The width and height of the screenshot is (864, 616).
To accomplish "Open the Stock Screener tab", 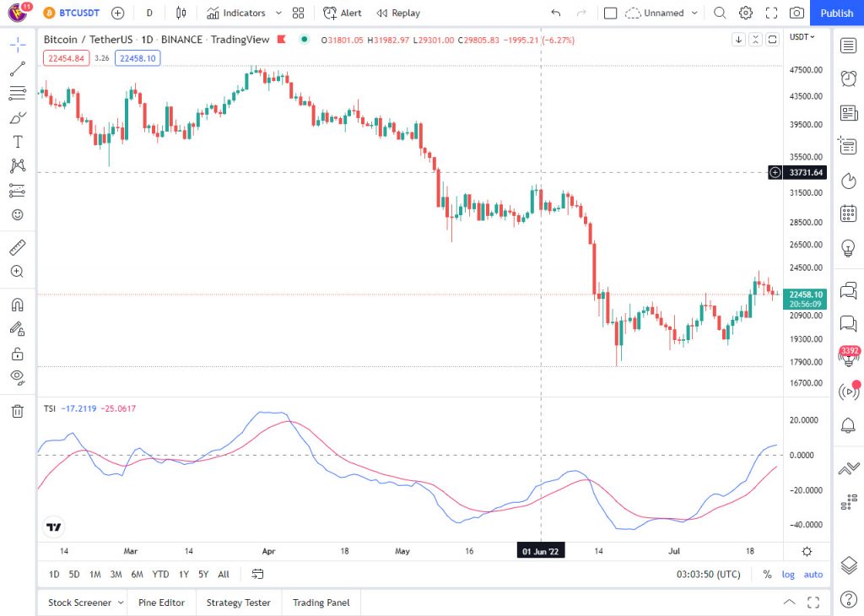I will click(x=79, y=602).
